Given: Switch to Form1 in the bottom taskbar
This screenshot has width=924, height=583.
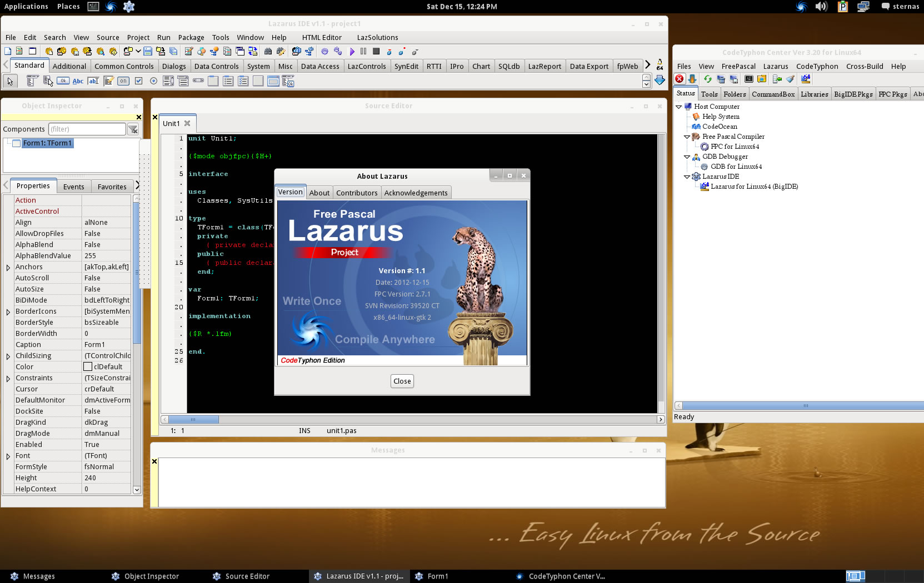Looking at the screenshot, I should tap(438, 576).
